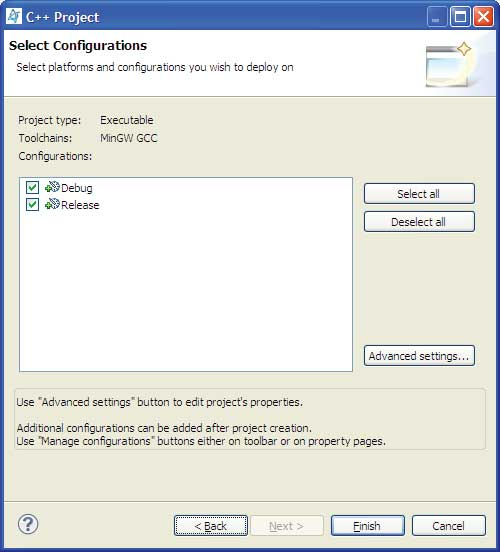Click the Deselect all button
Image resolution: width=500 pixels, height=552 pixels.
pyautogui.click(x=419, y=222)
